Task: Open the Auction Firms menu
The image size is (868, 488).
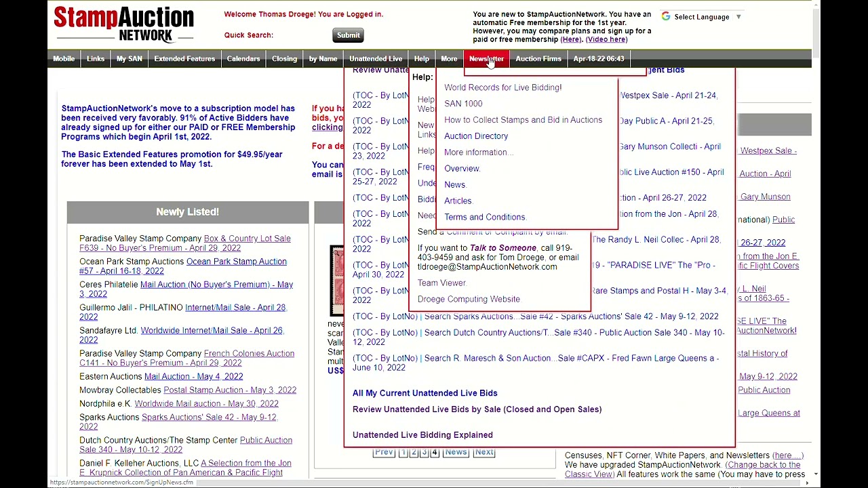Action: [538, 59]
